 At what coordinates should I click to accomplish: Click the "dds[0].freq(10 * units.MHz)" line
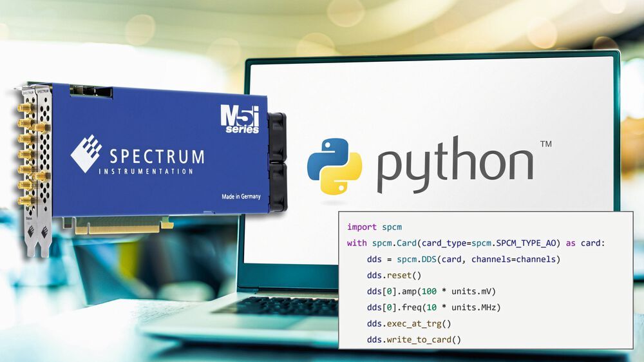pyautogui.click(x=433, y=307)
